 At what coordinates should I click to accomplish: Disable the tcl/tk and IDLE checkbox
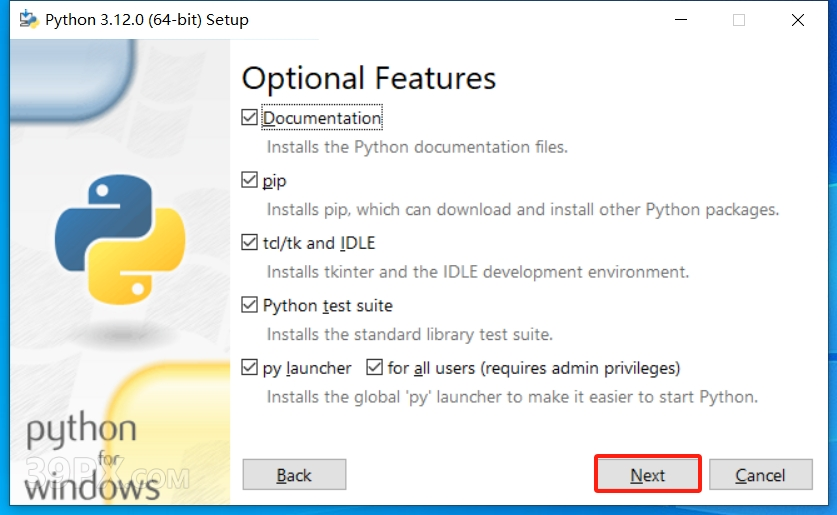(x=249, y=242)
